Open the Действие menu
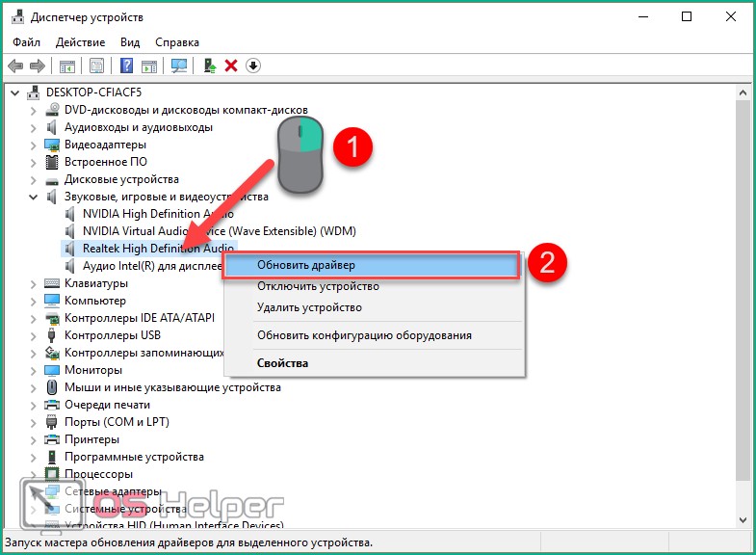This screenshot has width=756, height=555. 81,42
